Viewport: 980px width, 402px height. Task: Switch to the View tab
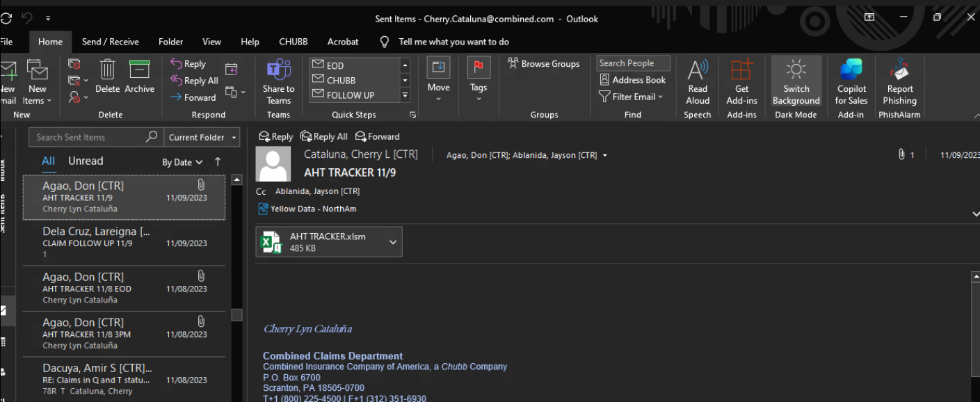click(x=211, y=42)
